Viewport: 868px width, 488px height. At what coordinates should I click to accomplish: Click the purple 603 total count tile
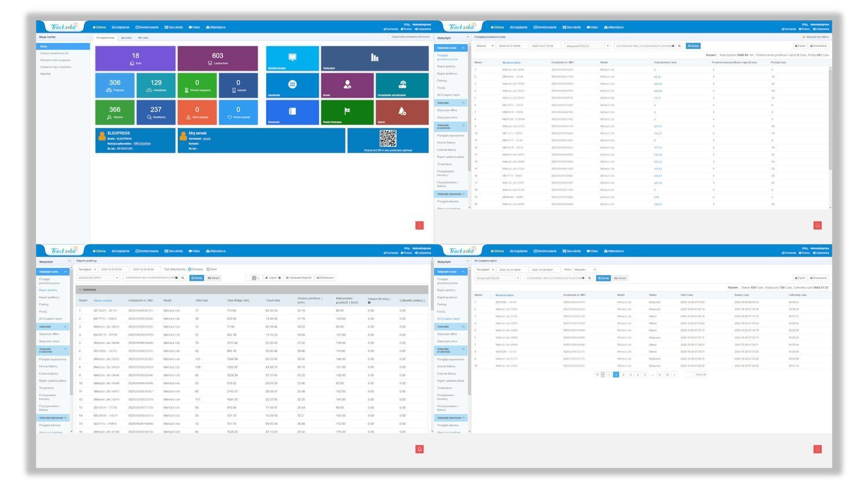tap(218, 58)
